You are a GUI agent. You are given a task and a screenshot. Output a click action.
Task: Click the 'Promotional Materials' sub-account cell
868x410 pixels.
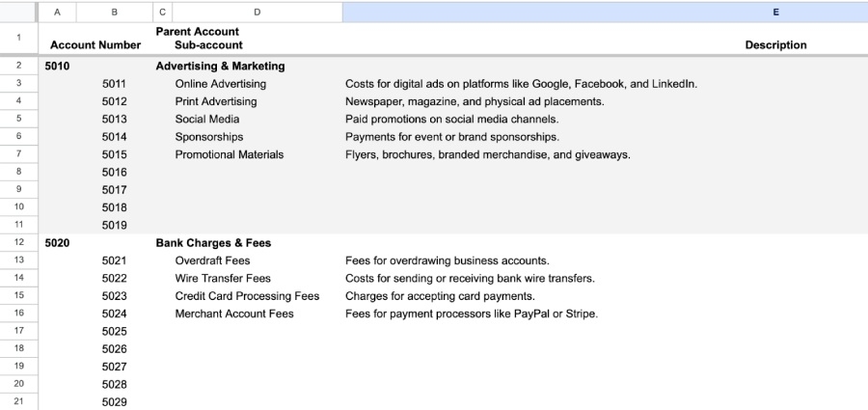click(x=230, y=154)
